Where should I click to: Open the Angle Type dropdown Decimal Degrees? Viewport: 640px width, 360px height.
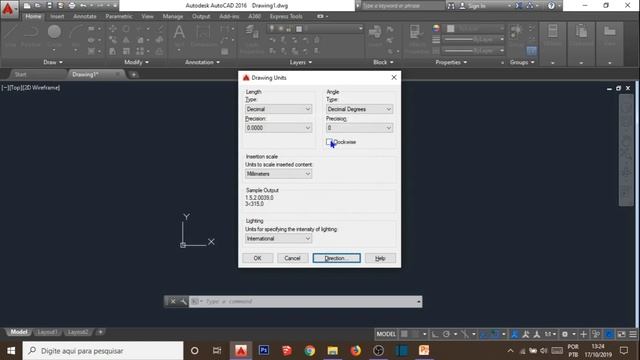[x=359, y=109]
